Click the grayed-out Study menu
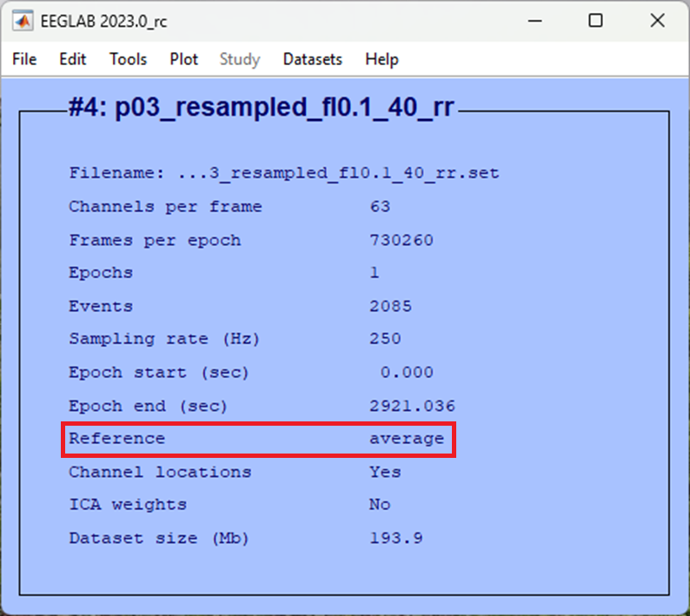The image size is (690, 616). 239,59
